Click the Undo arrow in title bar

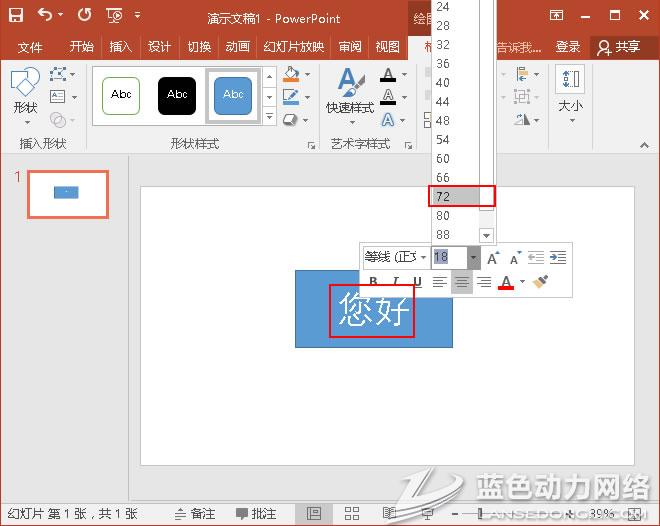pyautogui.click(x=45, y=15)
